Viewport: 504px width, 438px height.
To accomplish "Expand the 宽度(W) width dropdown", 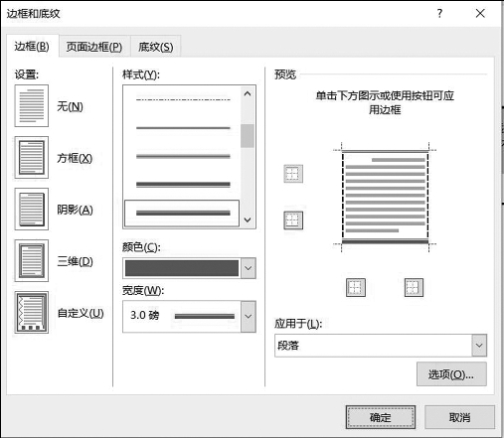I will pos(249,317).
